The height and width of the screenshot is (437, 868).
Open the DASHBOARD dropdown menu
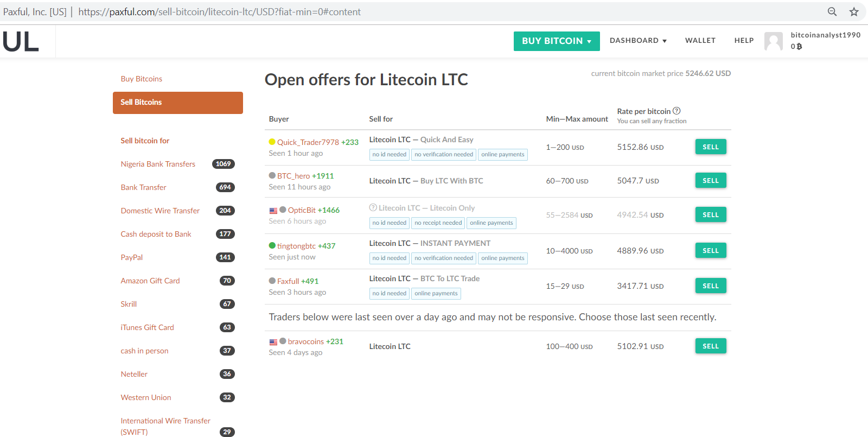[x=638, y=40]
